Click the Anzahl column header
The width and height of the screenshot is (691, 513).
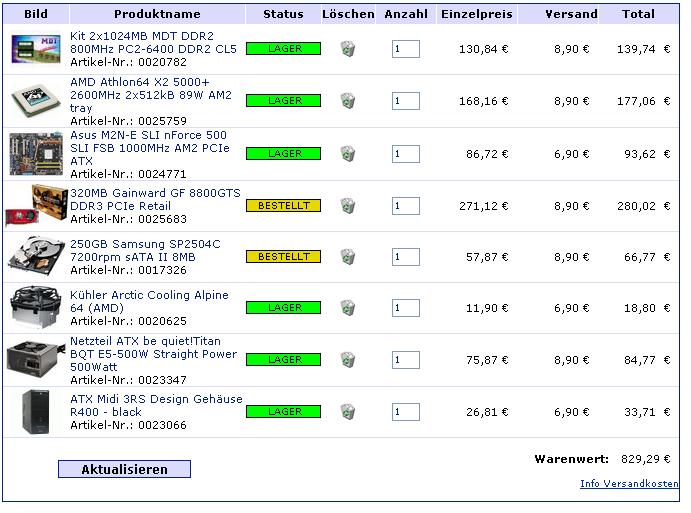tap(406, 14)
